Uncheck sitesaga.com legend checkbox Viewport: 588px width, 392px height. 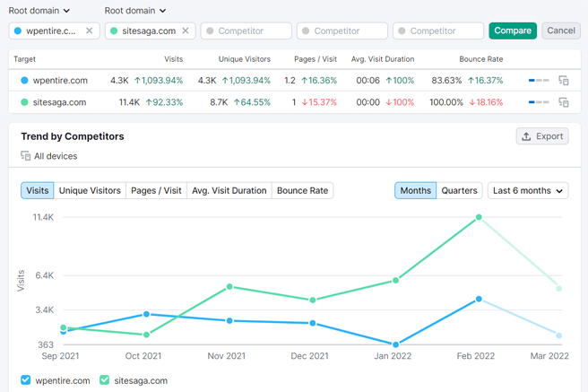104,380
